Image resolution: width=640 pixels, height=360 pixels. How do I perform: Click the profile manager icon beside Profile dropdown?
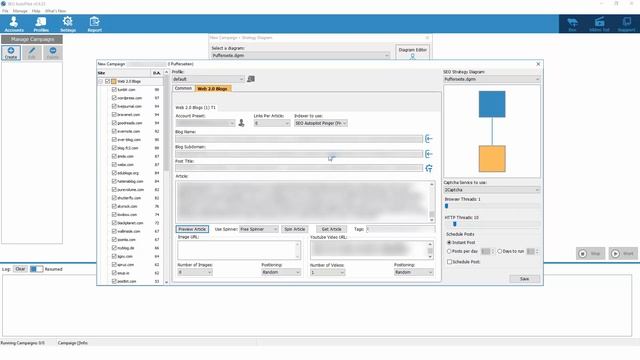pos(251,79)
